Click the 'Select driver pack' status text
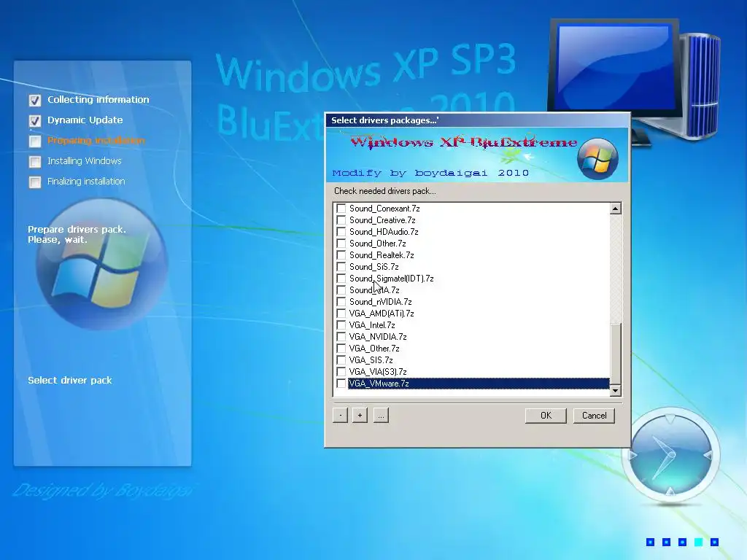The width and height of the screenshot is (747, 560). pyautogui.click(x=70, y=381)
